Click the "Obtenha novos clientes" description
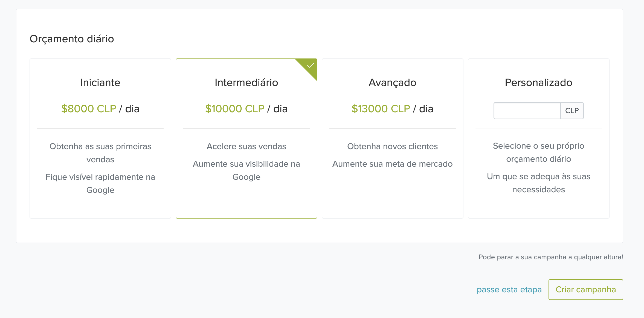The height and width of the screenshot is (318, 644). coord(392,146)
